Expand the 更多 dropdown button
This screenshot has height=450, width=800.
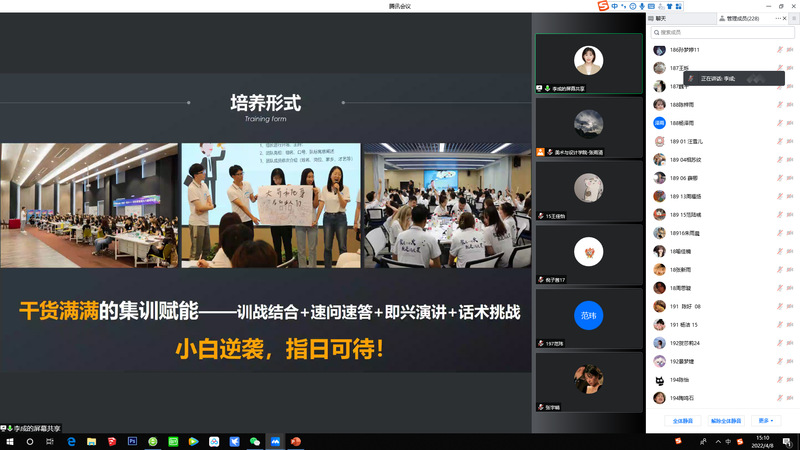pos(765,421)
